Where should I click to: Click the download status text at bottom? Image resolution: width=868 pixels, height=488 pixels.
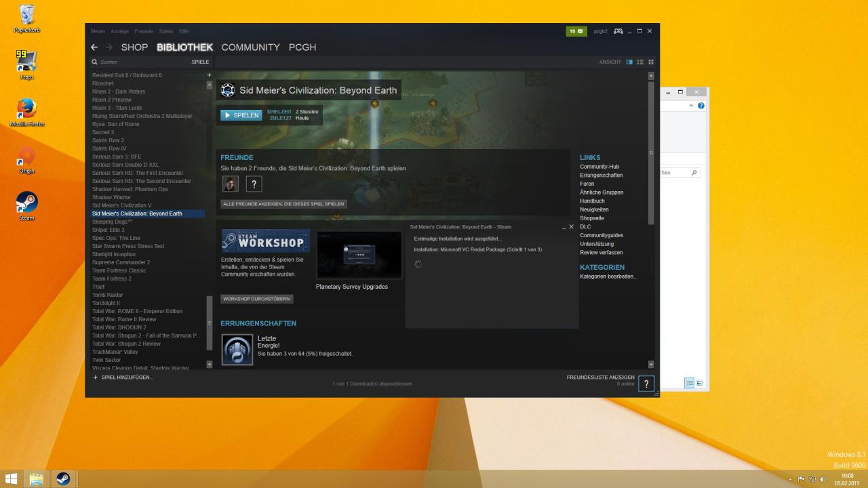[x=372, y=384]
